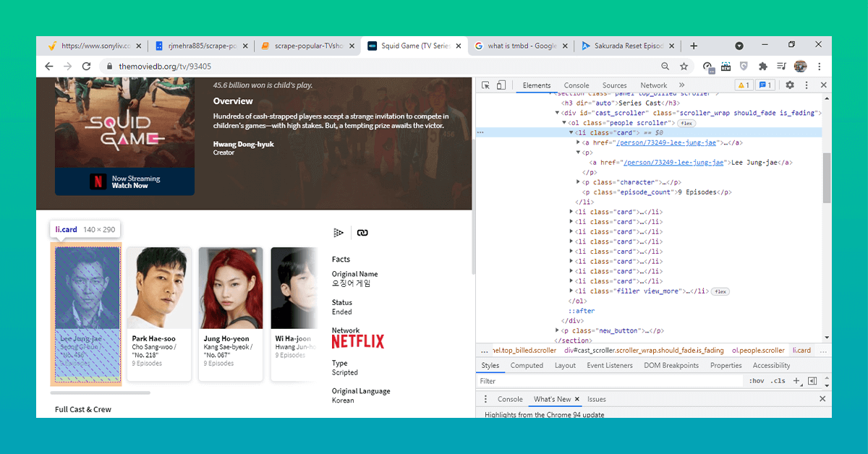Click the shield extension icon
This screenshot has height=454, width=868.
click(744, 67)
